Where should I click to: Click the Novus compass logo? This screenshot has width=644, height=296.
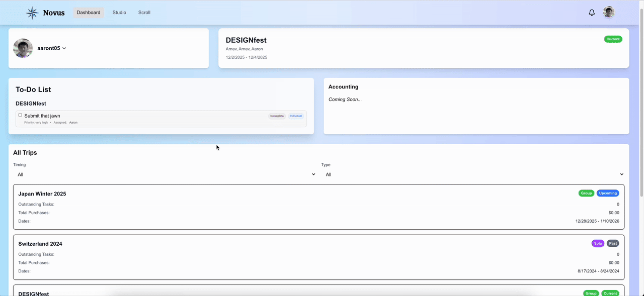click(32, 12)
